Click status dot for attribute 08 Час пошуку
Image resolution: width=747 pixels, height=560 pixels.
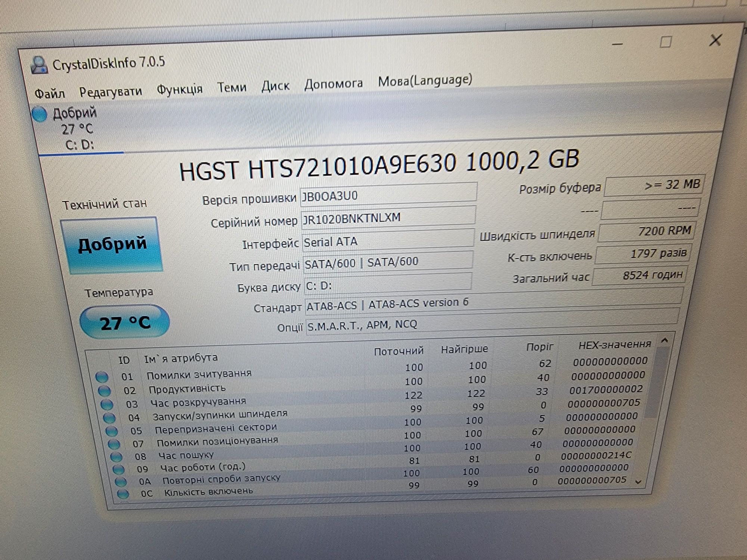[116, 457]
